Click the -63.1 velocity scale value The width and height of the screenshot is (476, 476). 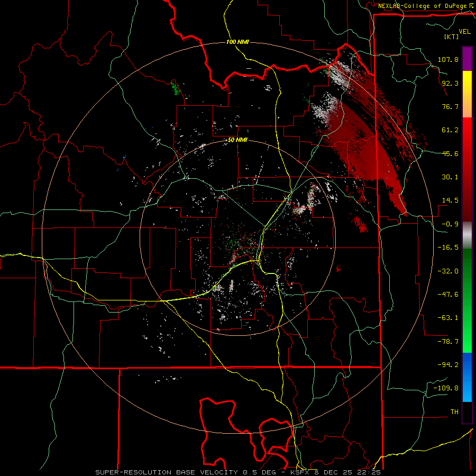click(x=448, y=318)
